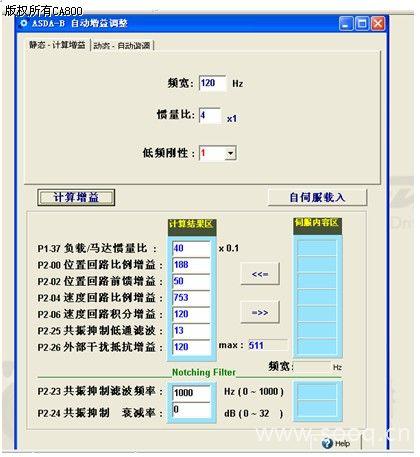
Task: Click the ASDA-B title bar gear icon
Action: pyautogui.click(x=24, y=23)
